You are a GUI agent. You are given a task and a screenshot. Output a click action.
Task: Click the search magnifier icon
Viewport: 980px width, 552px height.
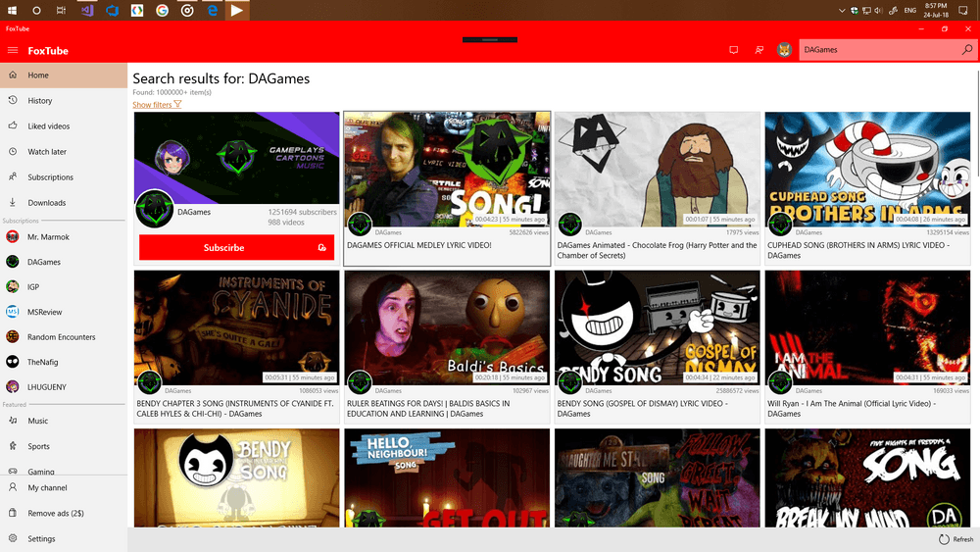tap(967, 49)
